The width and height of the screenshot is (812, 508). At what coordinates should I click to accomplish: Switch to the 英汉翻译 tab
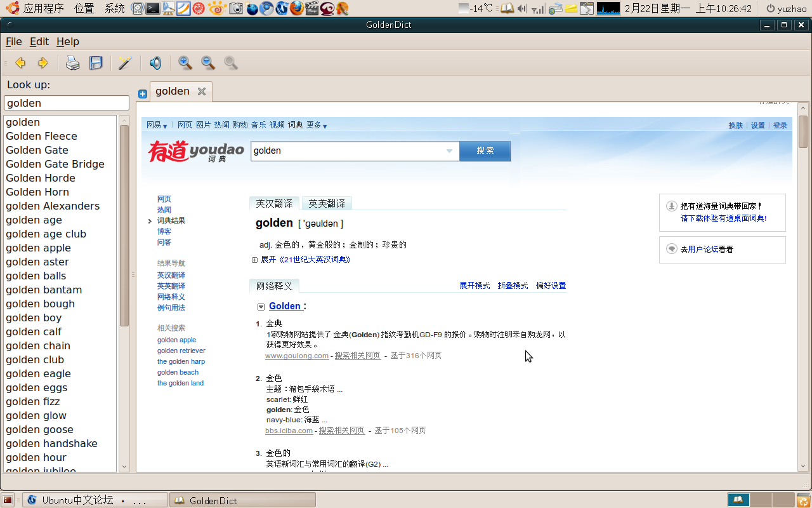pos(275,203)
